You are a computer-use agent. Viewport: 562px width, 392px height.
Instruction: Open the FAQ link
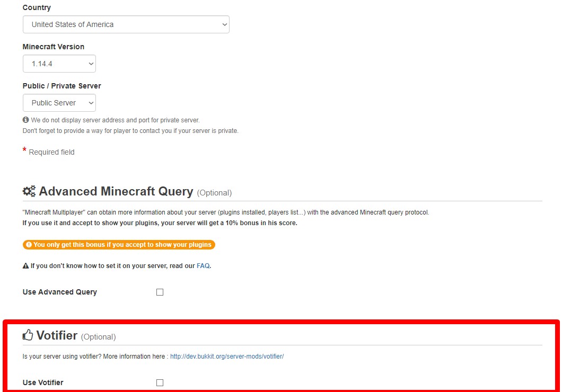click(x=203, y=265)
